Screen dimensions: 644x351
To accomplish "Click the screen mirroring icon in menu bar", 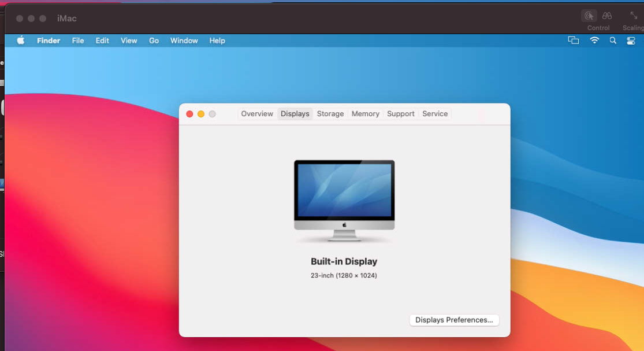I will click(574, 40).
